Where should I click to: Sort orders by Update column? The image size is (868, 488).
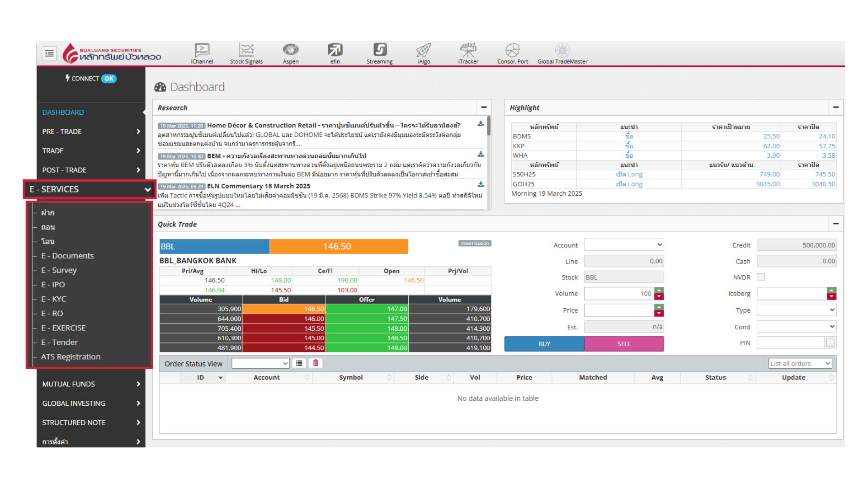(x=831, y=377)
